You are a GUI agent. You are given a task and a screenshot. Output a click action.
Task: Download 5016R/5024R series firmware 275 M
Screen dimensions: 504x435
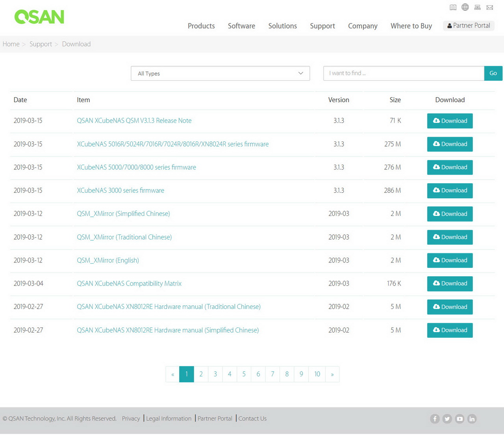click(x=450, y=144)
